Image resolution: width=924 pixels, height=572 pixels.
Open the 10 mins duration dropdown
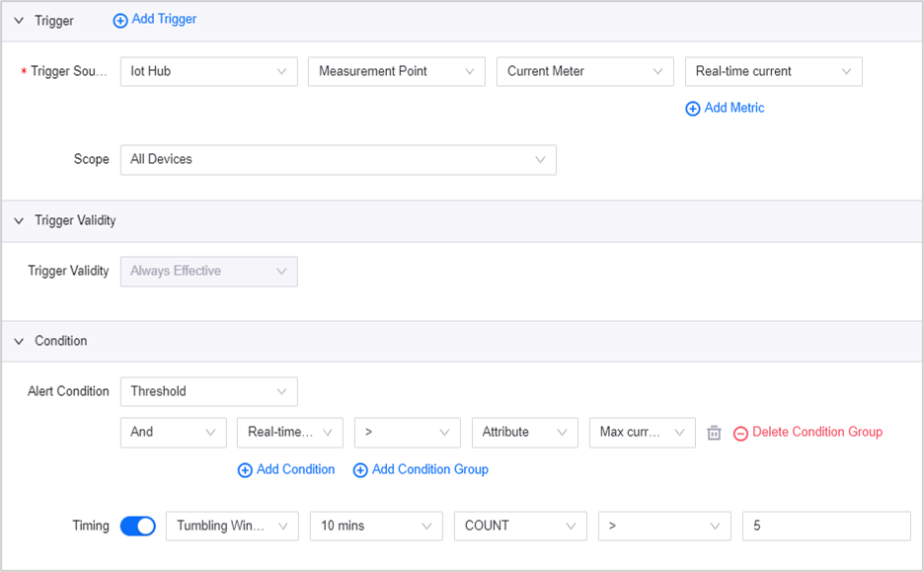(376, 527)
